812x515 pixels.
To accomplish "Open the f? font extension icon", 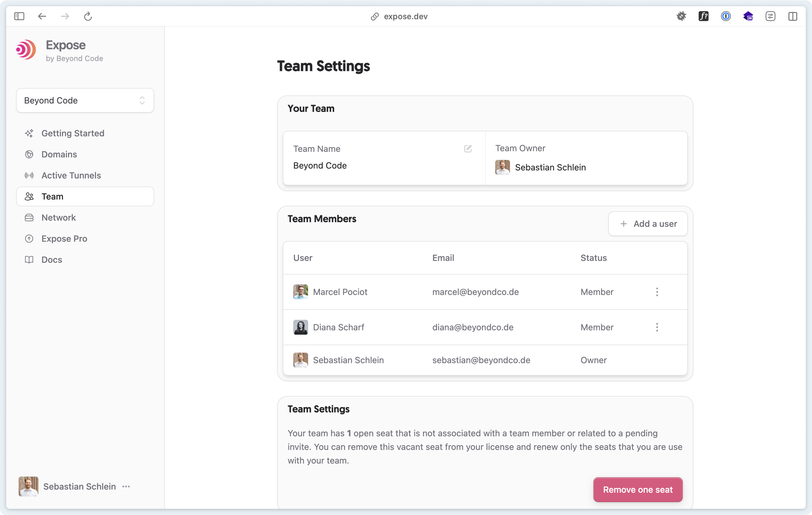I will [703, 16].
